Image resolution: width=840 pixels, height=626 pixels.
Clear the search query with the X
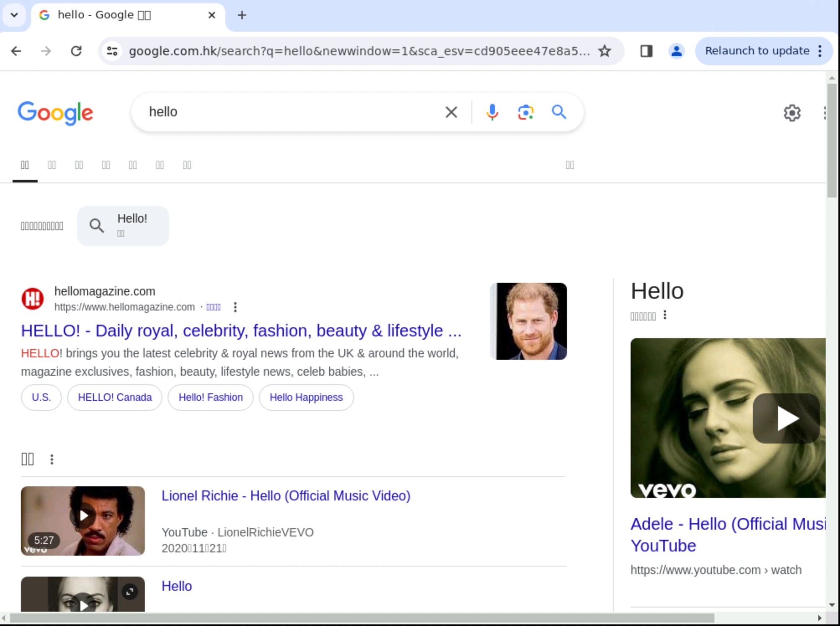(451, 112)
